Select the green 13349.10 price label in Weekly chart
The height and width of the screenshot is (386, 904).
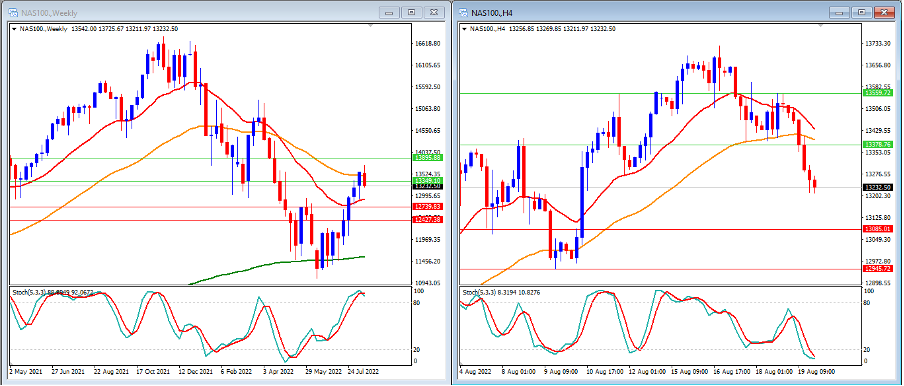tap(427, 180)
